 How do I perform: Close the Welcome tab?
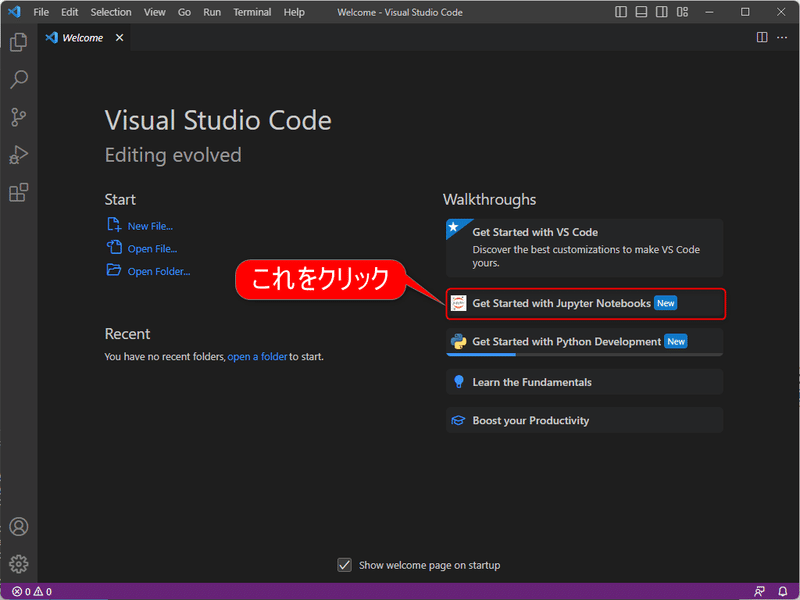pos(119,38)
